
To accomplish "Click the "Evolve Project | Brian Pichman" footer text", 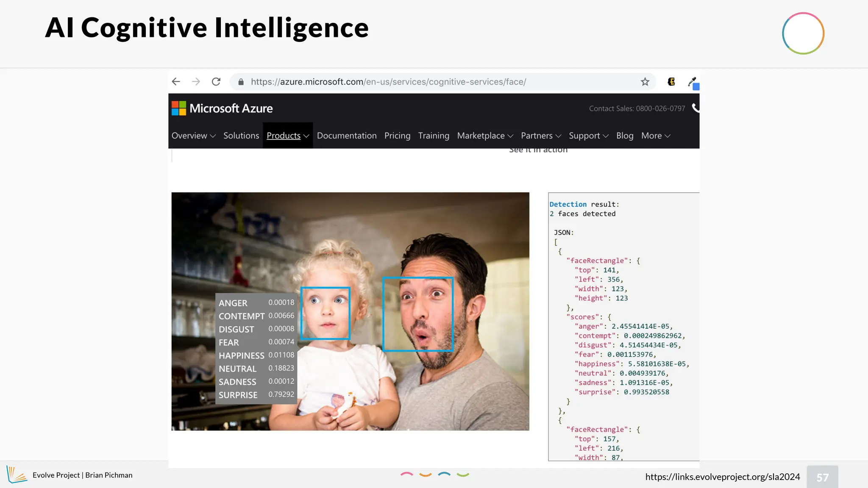I will (x=83, y=475).
